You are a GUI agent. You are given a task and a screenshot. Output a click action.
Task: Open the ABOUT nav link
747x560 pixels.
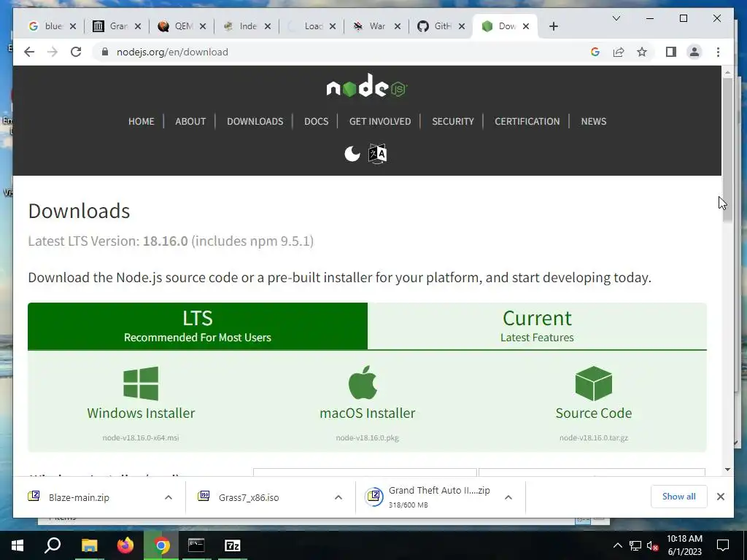[190, 122]
